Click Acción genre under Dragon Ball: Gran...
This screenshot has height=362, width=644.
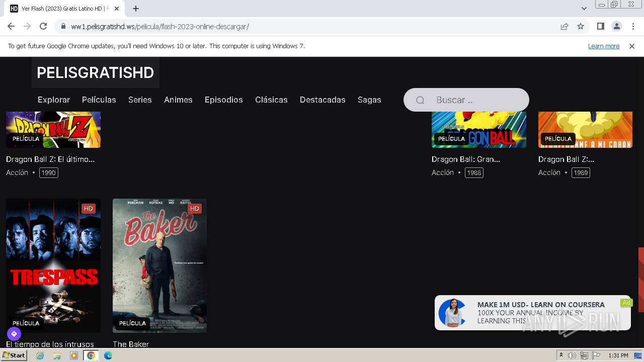(443, 172)
